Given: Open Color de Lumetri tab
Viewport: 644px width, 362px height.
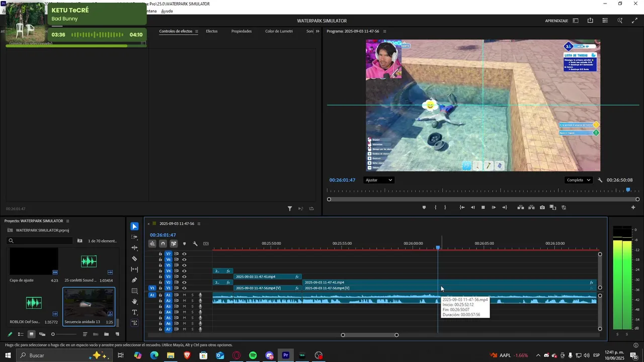Looking at the screenshot, I should pyautogui.click(x=279, y=31).
